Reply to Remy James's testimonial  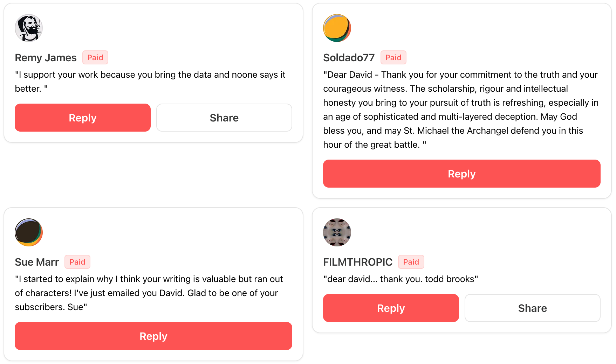point(83,118)
